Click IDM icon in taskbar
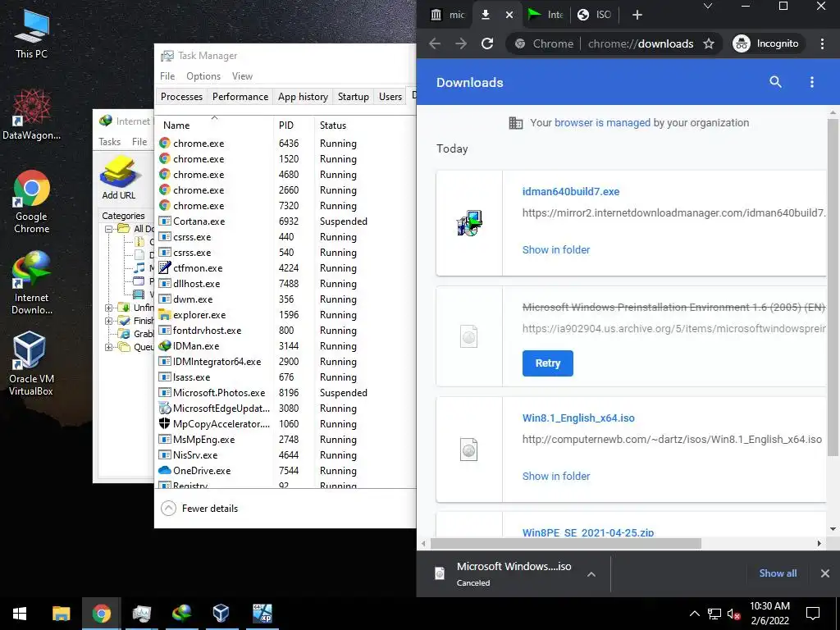 tap(181, 614)
